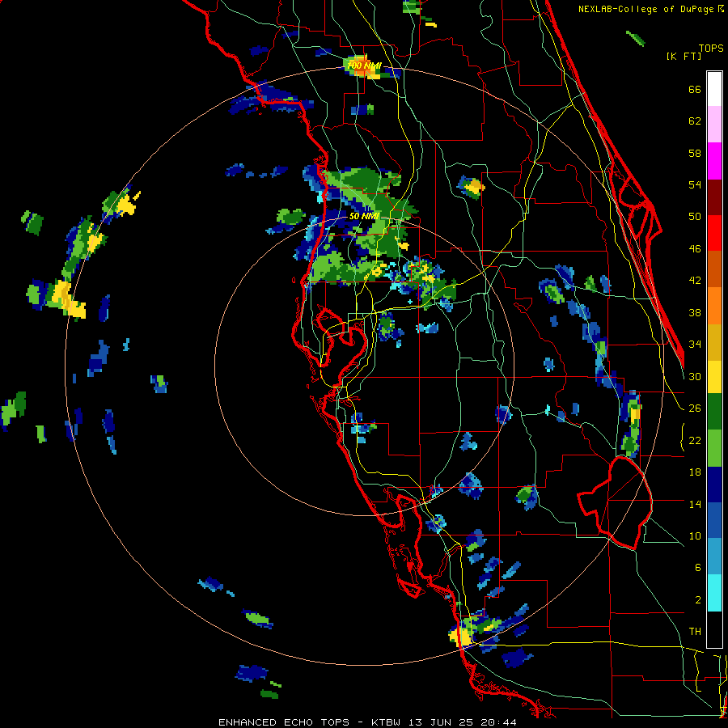Click the navy blue legend swatch
The image size is (728, 728).
(714, 485)
